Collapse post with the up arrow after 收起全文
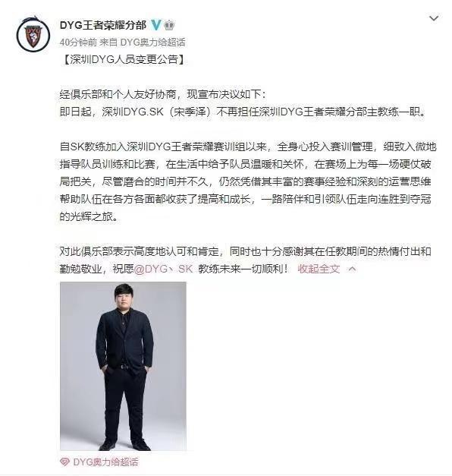 pos(352,269)
